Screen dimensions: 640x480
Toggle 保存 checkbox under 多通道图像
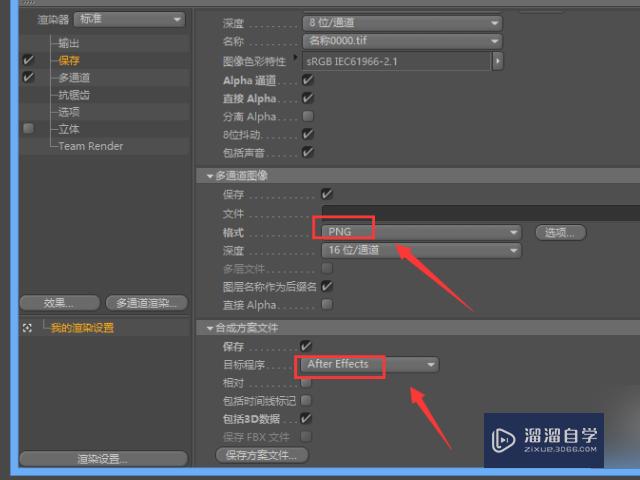click(x=327, y=194)
